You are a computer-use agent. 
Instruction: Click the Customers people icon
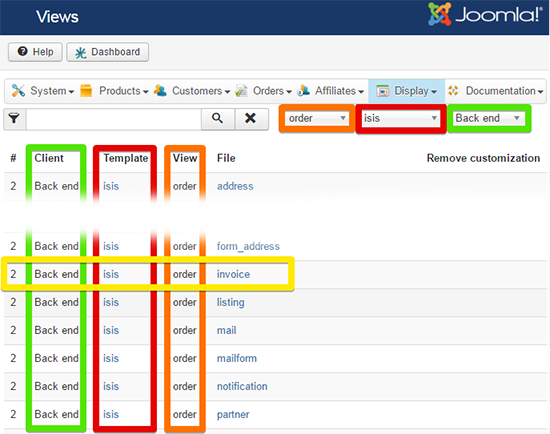coord(160,91)
